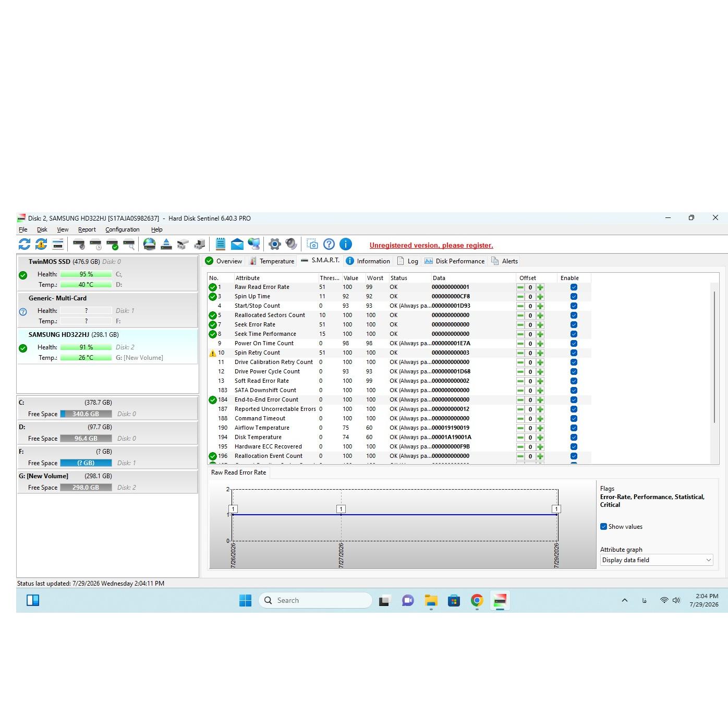Decrease offset for Command Timeout
Screen dimensions: 728x728
click(x=520, y=419)
